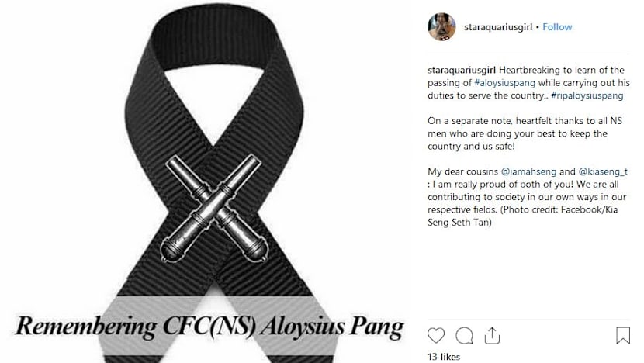Click the caption text about NS men
Viewport: 644px width, 363px height.
click(x=525, y=133)
